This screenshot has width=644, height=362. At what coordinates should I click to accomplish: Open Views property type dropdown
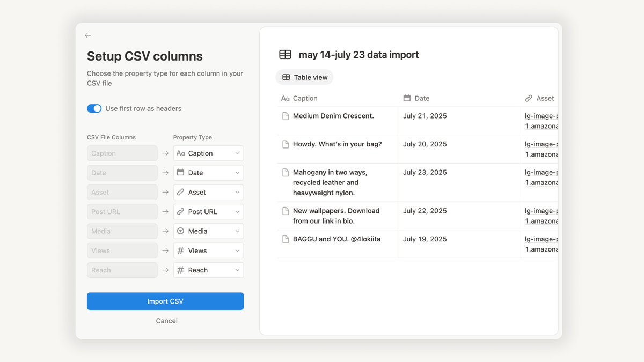(x=208, y=250)
